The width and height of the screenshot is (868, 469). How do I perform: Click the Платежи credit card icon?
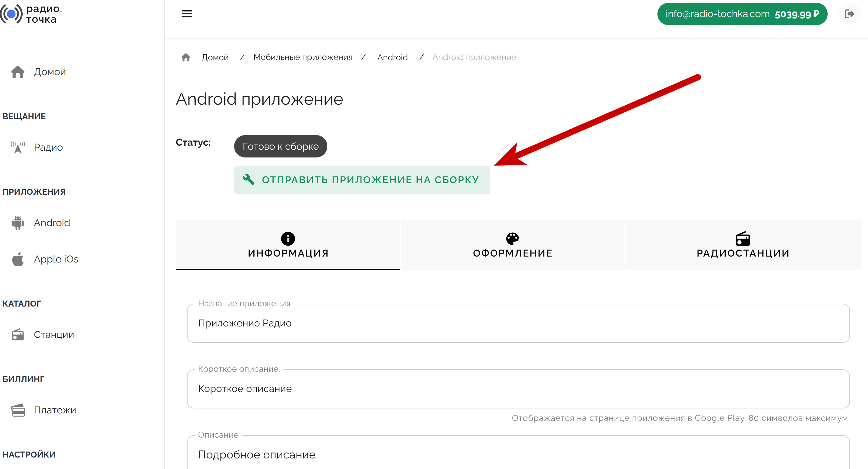[x=17, y=410]
